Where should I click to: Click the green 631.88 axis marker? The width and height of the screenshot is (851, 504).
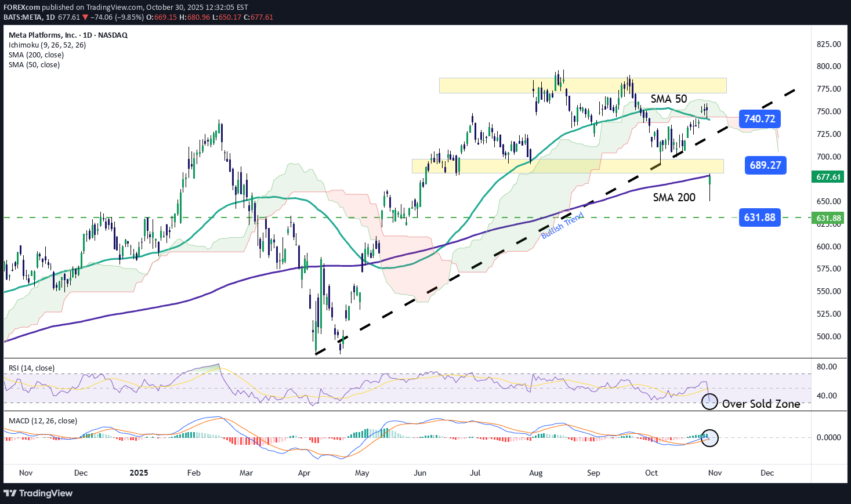(x=827, y=218)
